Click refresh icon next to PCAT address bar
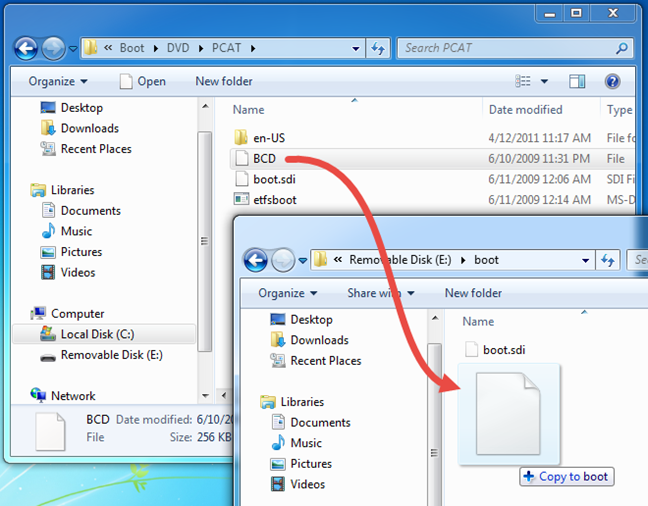 (378, 47)
